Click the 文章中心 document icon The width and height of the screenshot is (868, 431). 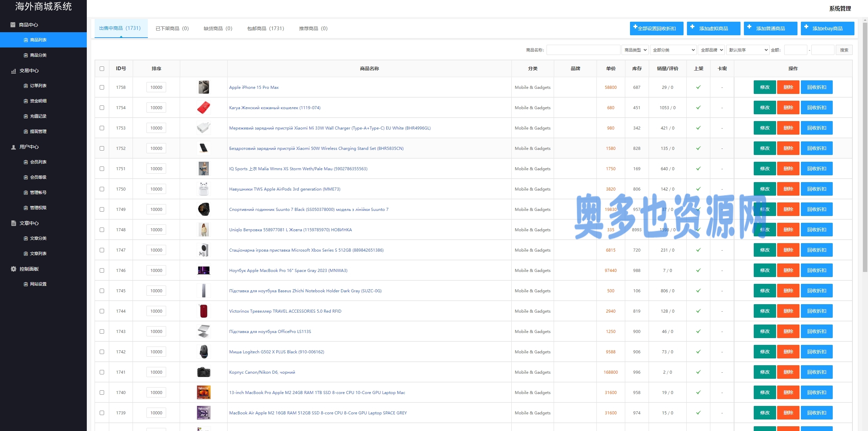tap(14, 223)
